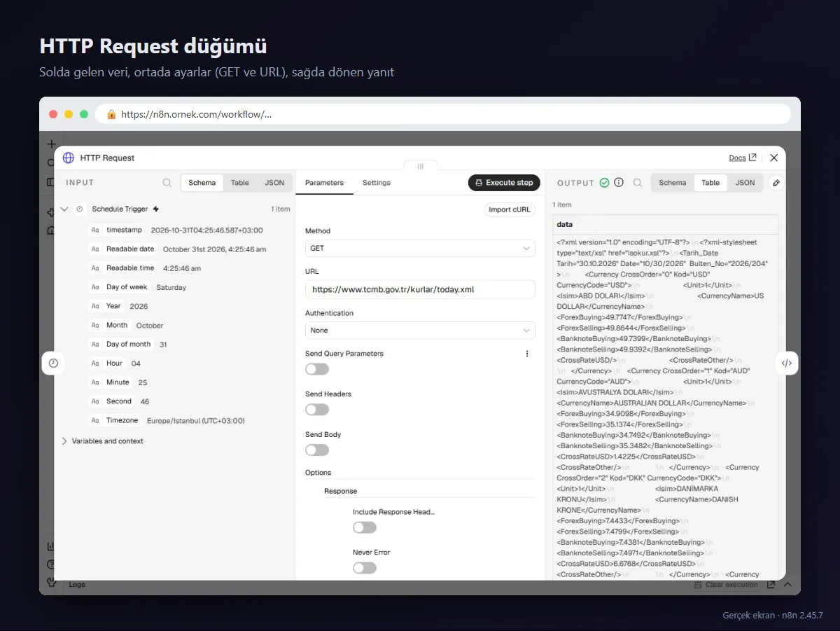Collapse the Logs panel chevron

[787, 585]
